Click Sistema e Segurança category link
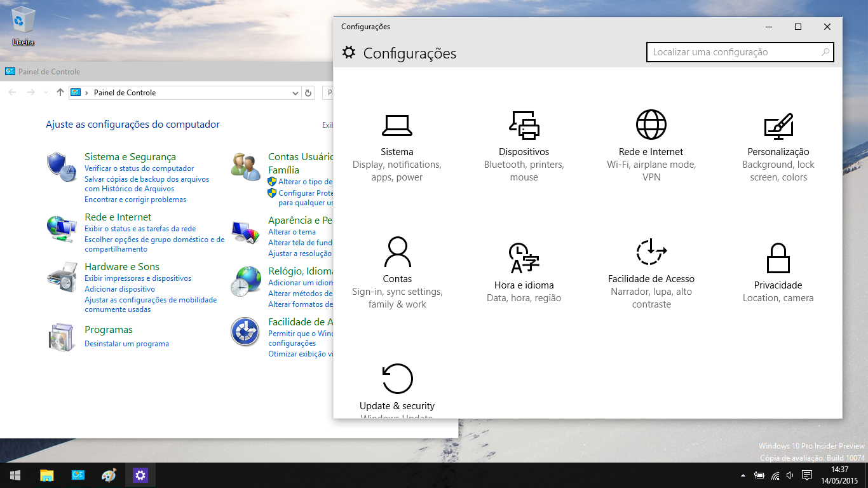The height and width of the screenshot is (488, 868). (x=130, y=157)
